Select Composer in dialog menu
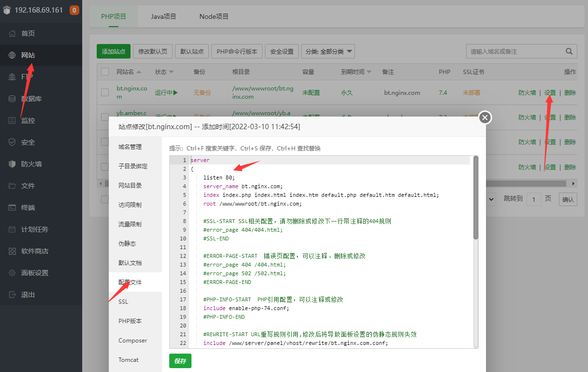The image size is (588, 372). [135, 340]
